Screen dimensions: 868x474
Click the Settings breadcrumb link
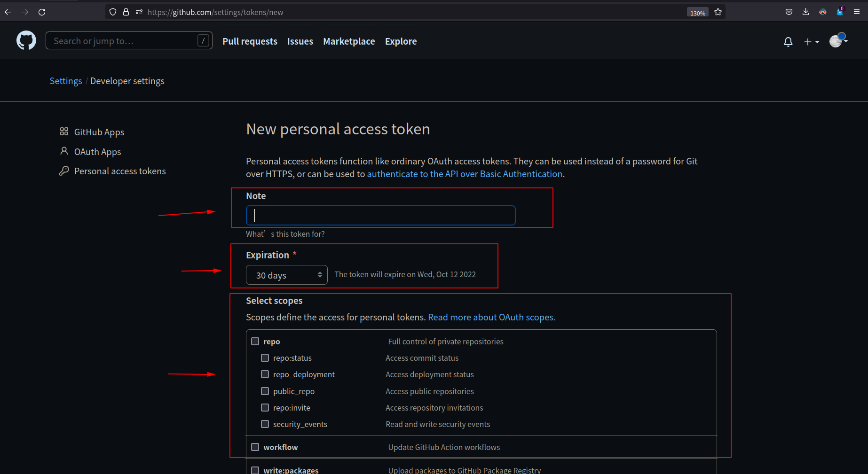point(66,81)
